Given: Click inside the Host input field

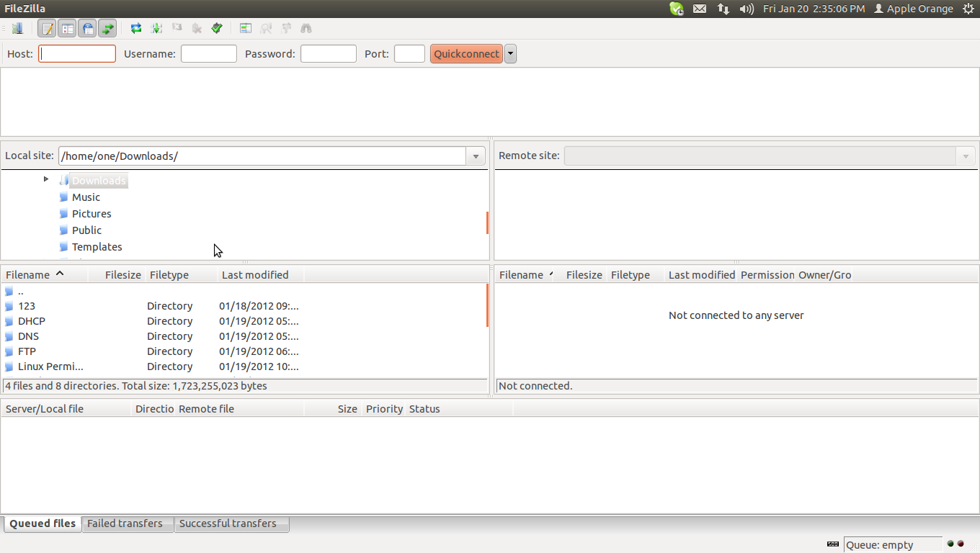Looking at the screenshot, I should pos(76,53).
